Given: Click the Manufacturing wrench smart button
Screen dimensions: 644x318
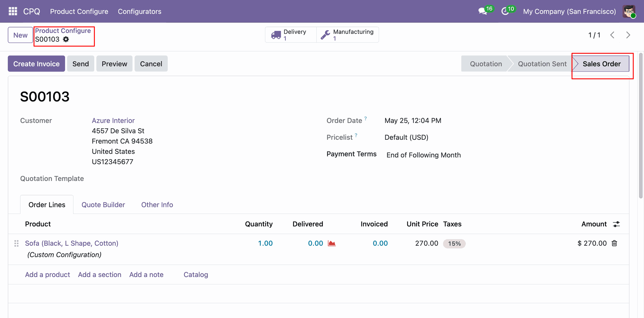Looking at the screenshot, I should tap(347, 35).
